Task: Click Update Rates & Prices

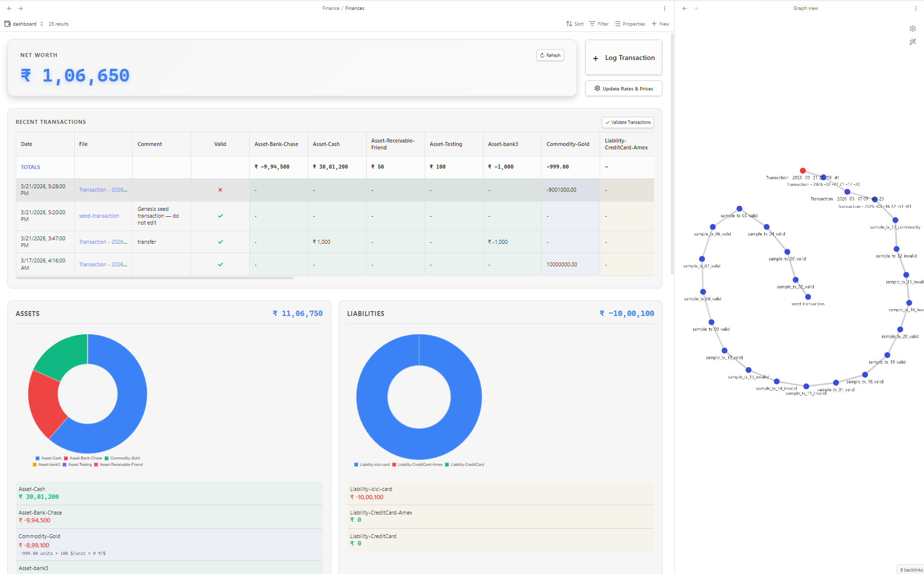Action: click(624, 88)
